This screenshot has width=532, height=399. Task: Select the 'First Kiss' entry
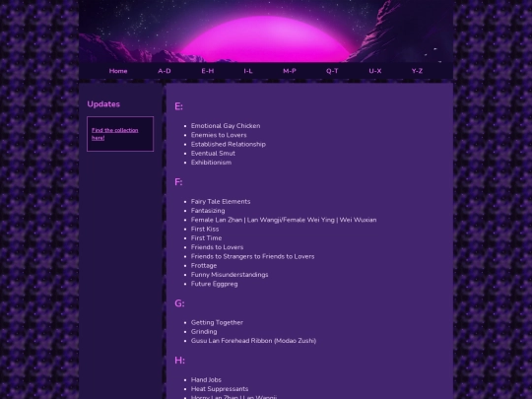tap(205, 229)
